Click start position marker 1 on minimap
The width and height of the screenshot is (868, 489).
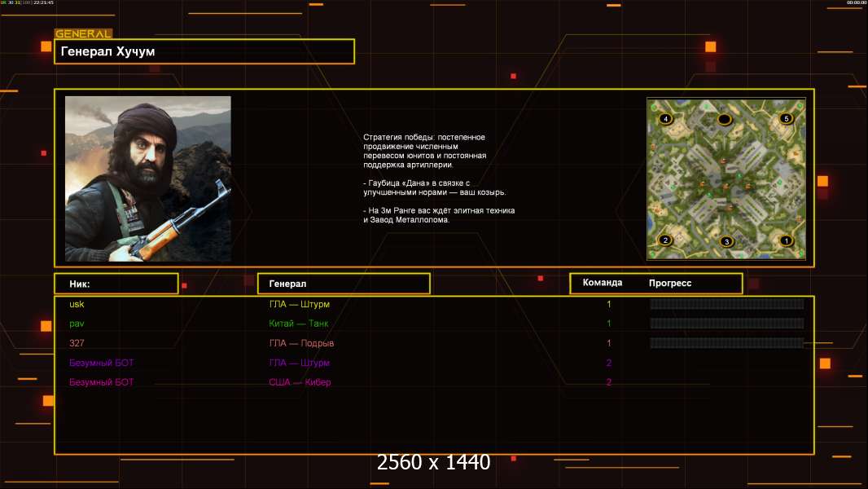pyautogui.click(x=786, y=240)
